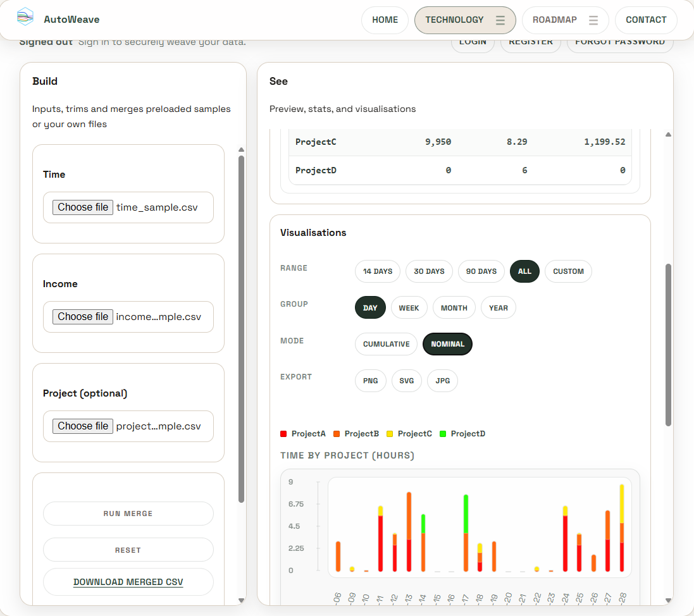Open the CUSTOM range selector

pyautogui.click(x=567, y=271)
